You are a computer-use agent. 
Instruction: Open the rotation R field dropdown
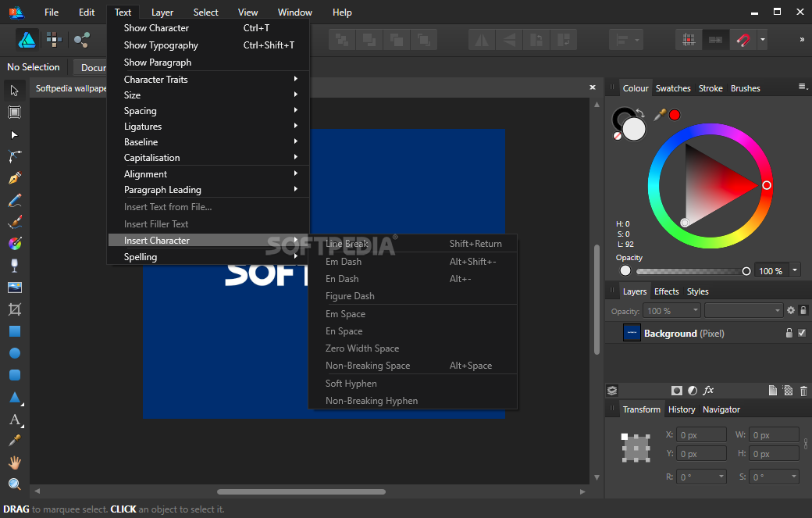point(721,477)
